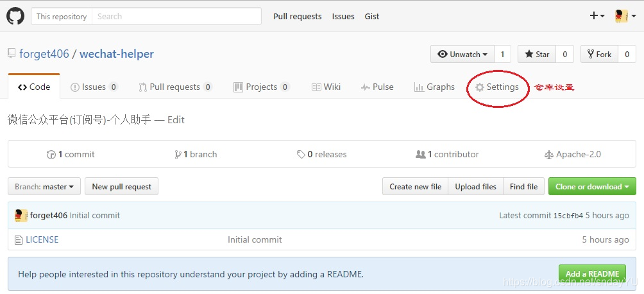Switch to the Wiki tab

326,87
